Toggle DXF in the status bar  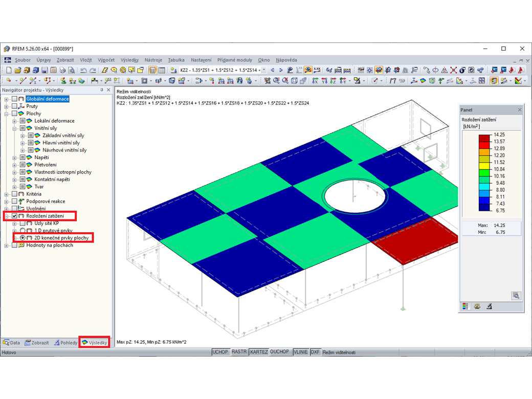pos(315,352)
